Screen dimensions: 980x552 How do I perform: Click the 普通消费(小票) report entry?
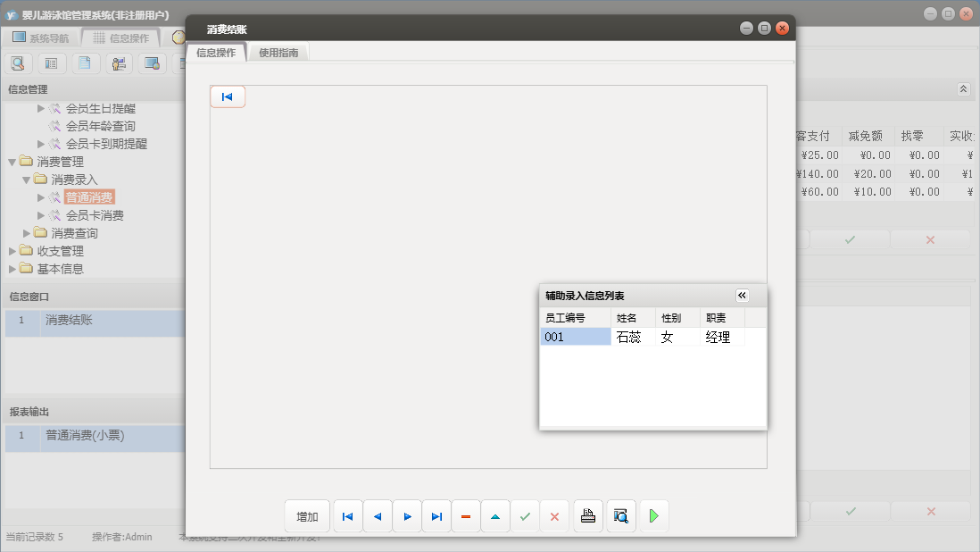[85, 436]
